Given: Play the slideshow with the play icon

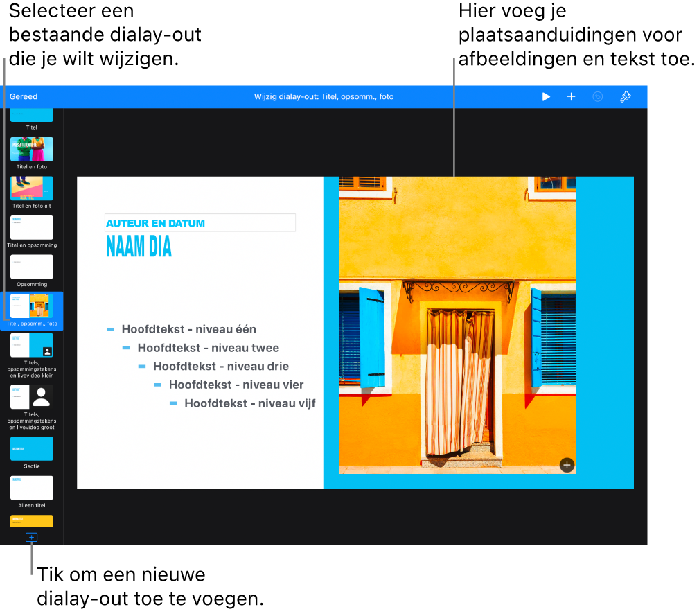Looking at the screenshot, I should pos(546,97).
